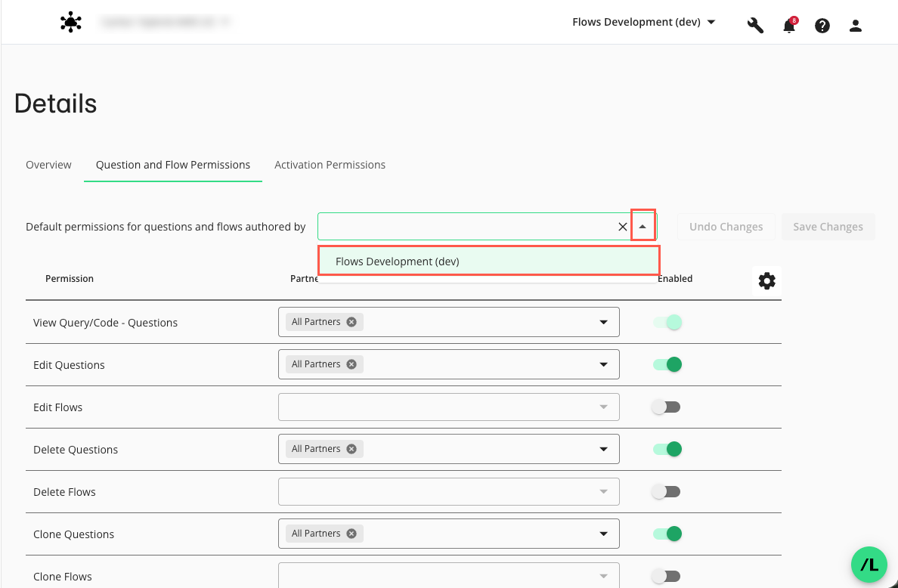
Task: Expand partners dropdown for Delete Questions
Action: [603, 450]
